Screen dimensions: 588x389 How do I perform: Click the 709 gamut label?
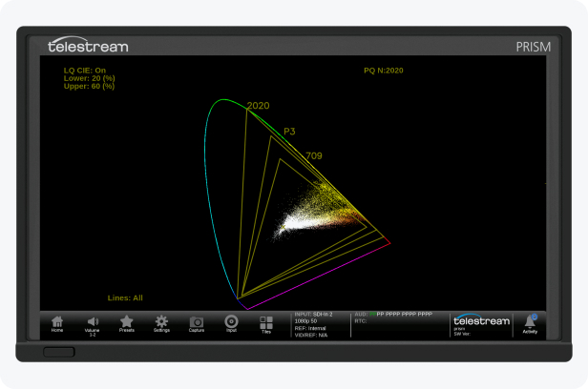[x=314, y=155]
